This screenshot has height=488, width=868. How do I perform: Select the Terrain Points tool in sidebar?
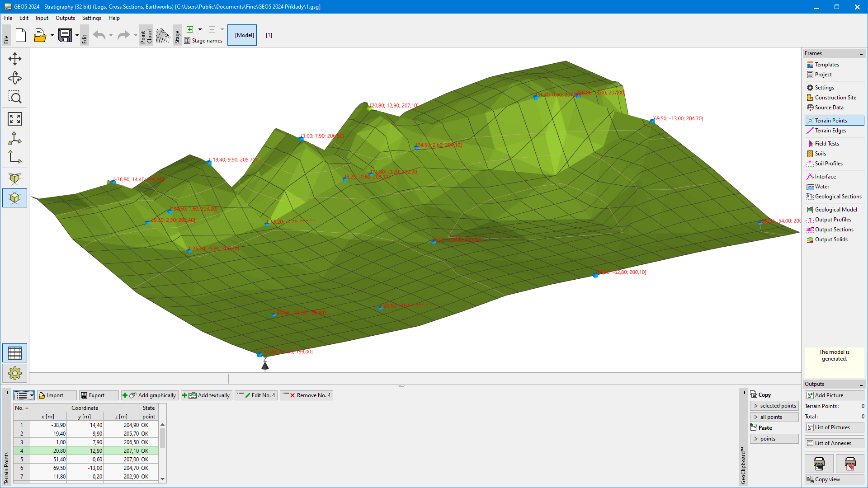coord(832,120)
